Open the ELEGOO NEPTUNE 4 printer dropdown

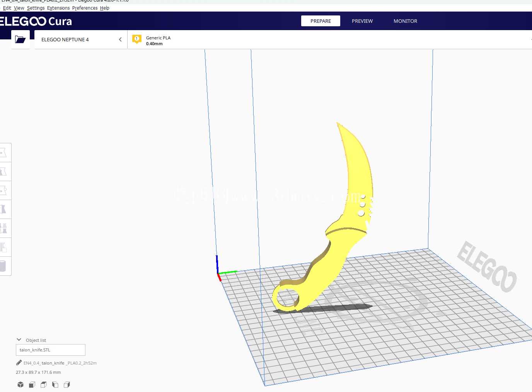[x=81, y=39]
